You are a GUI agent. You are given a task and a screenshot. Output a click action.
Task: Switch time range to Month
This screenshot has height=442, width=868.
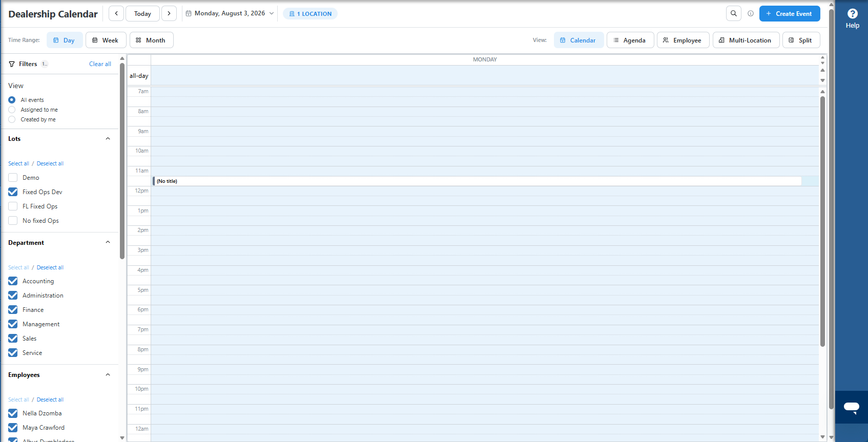(151, 40)
